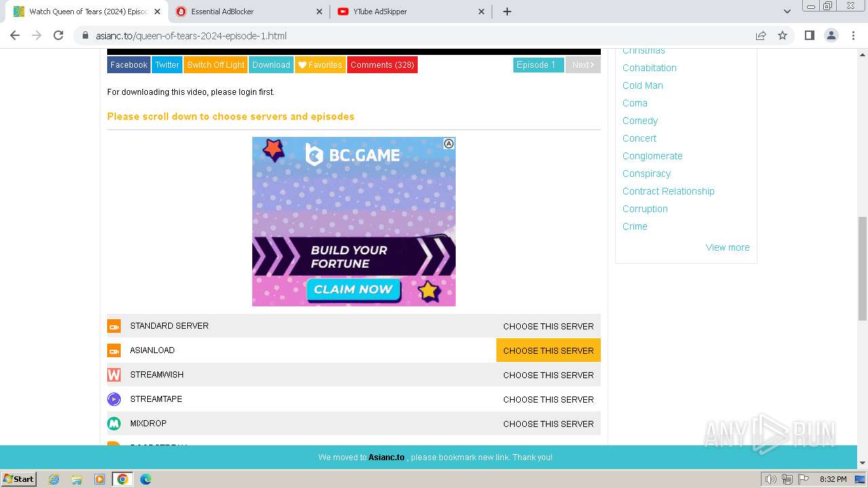The height and width of the screenshot is (488, 868).
Task: Select the ASIANLOAD orange icon
Action: pos(114,350)
